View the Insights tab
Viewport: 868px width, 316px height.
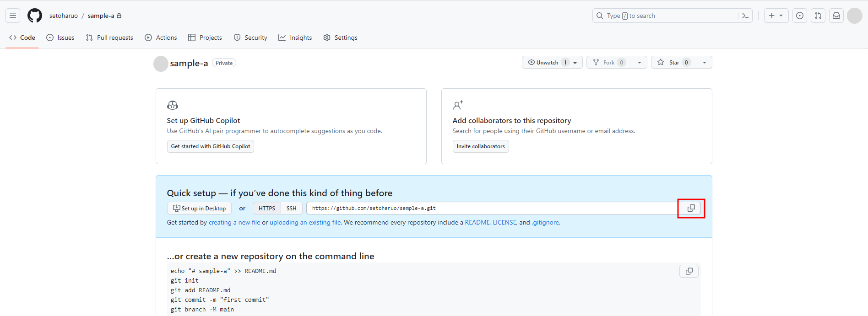pyautogui.click(x=295, y=37)
